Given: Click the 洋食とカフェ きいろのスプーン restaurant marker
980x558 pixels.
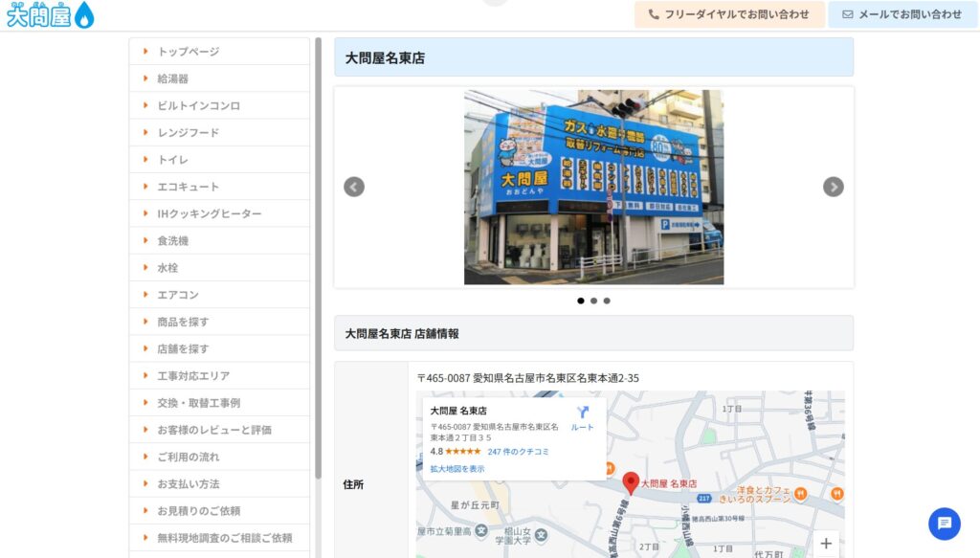Looking at the screenshot, I should tap(801, 494).
